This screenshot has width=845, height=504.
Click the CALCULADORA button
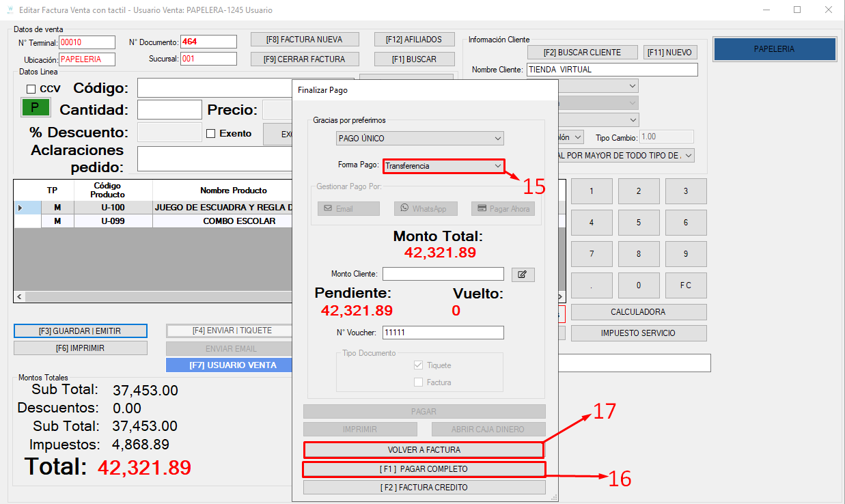[639, 312]
